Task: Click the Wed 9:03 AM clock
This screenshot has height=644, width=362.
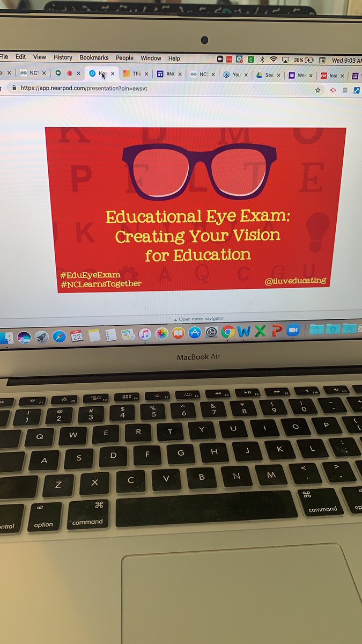Action: pos(347,61)
